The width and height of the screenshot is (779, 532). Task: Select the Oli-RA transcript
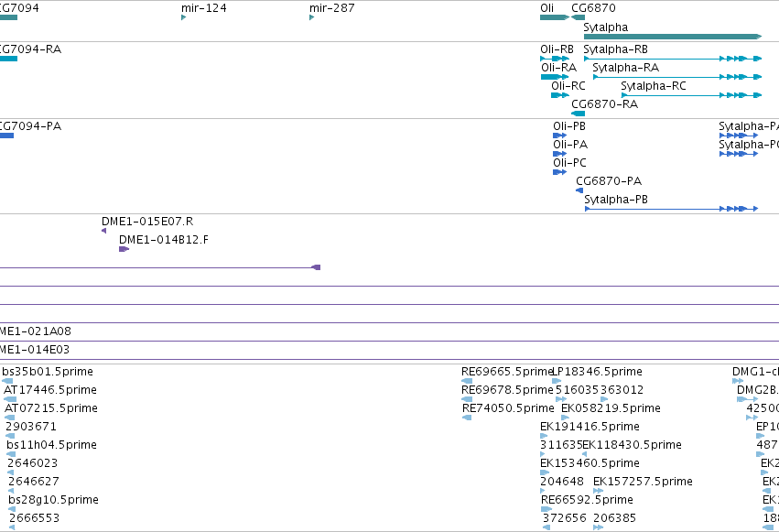[x=555, y=77]
